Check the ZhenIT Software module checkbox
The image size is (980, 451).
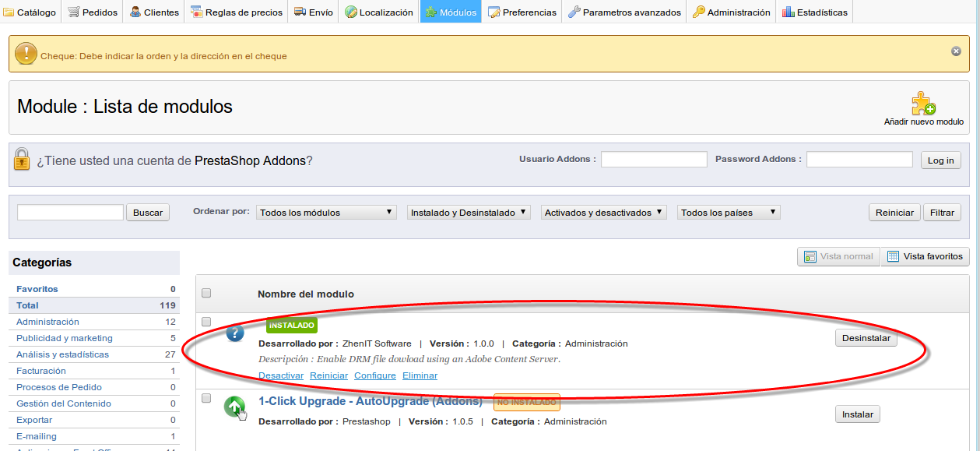206,322
